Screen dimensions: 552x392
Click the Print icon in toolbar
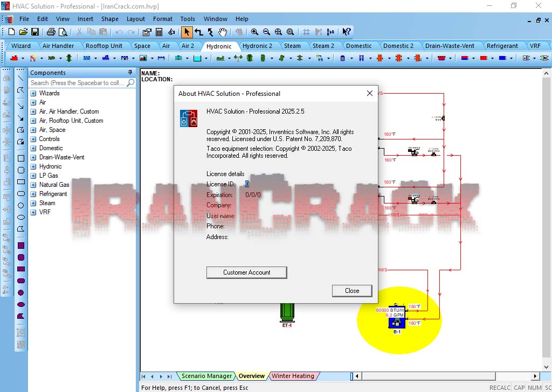coord(51,32)
